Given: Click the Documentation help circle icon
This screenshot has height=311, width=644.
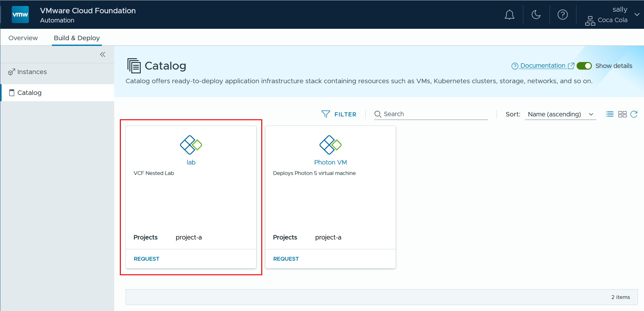Looking at the screenshot, I should pyautogui.click(x=515, y=66).
